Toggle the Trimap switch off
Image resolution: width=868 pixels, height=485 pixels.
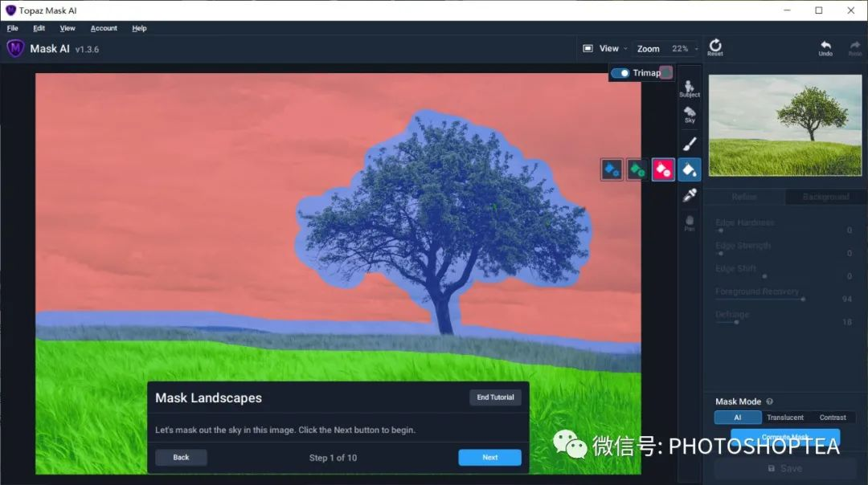(620, 73)
